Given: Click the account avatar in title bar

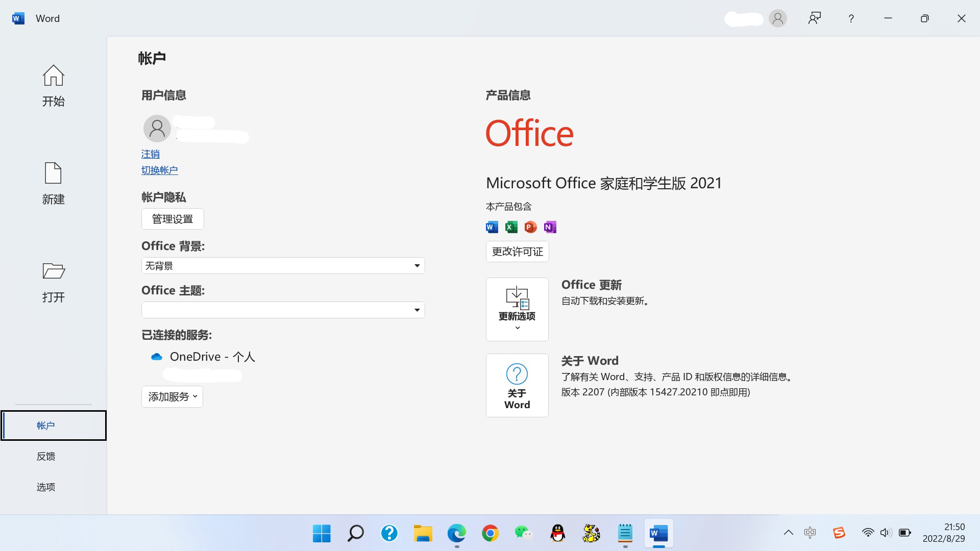Looking at the screenshot, I should [x=778, y=18].
